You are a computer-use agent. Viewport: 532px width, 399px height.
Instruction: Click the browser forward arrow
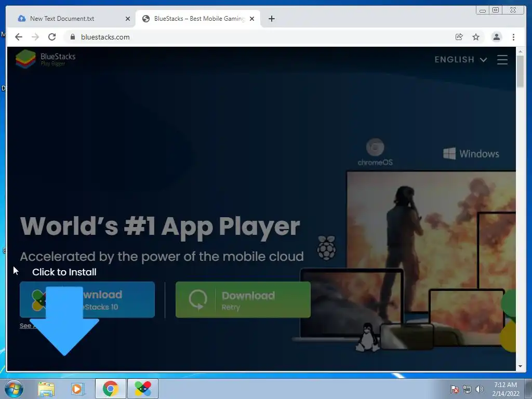[x=35, y=37]
